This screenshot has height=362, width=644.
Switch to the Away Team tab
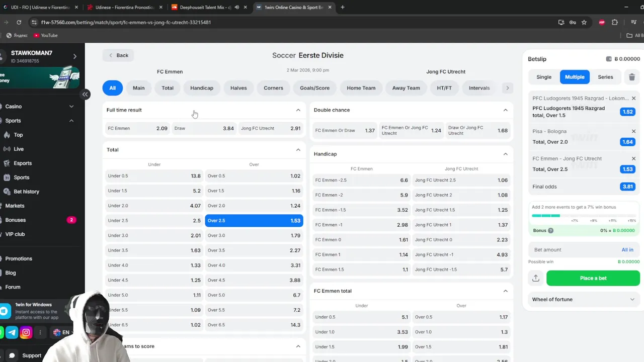click(406, 88)
